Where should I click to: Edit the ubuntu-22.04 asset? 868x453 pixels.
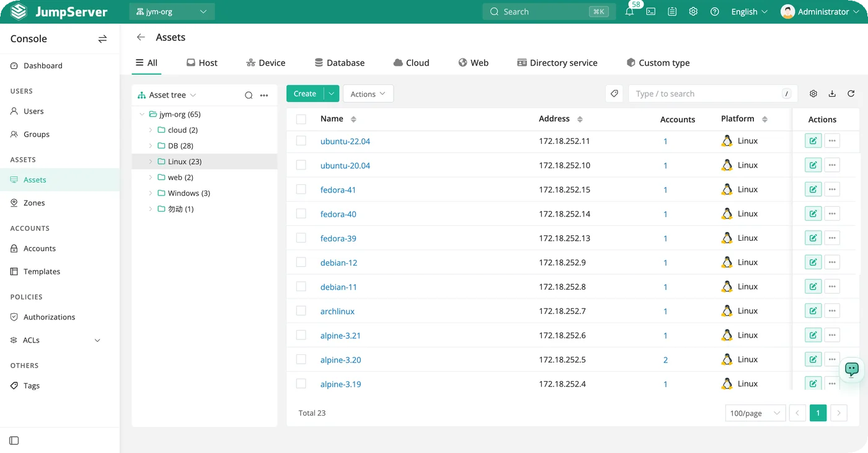813,141
